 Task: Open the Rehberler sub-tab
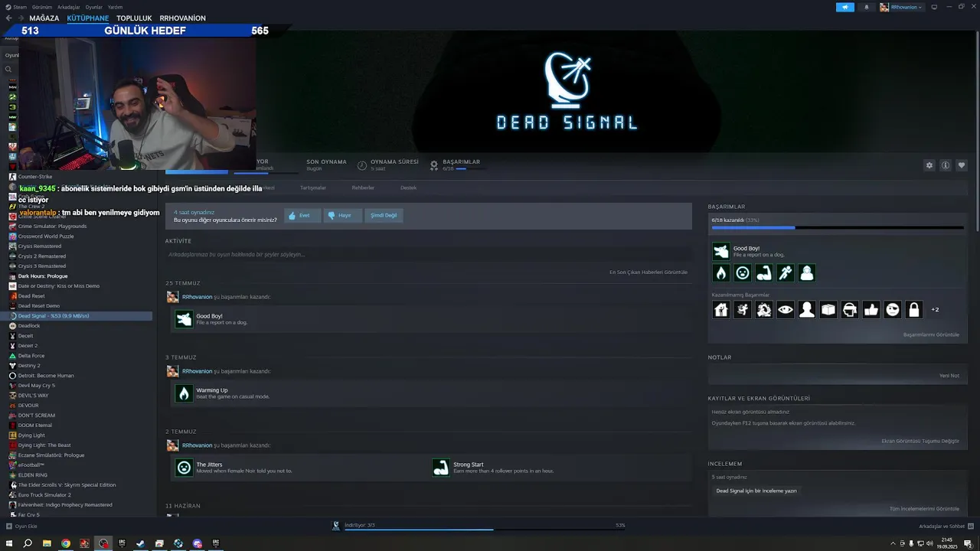tap(363, 187)
